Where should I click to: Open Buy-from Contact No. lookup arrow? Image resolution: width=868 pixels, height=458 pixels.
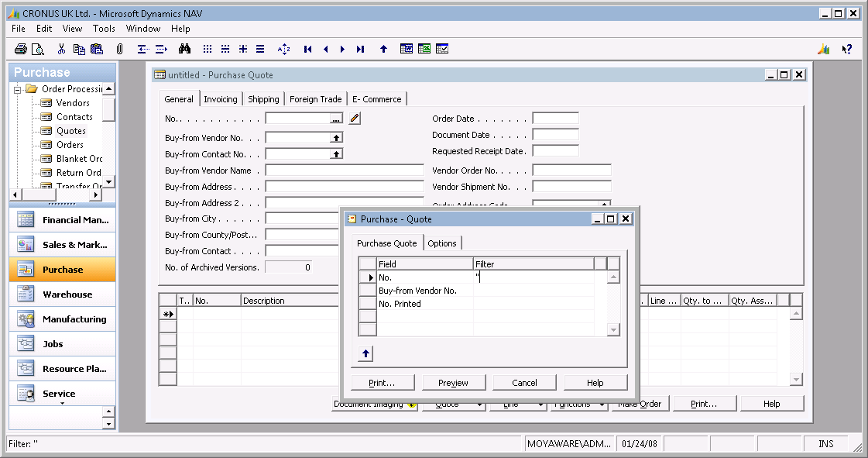tap(336, 154)
